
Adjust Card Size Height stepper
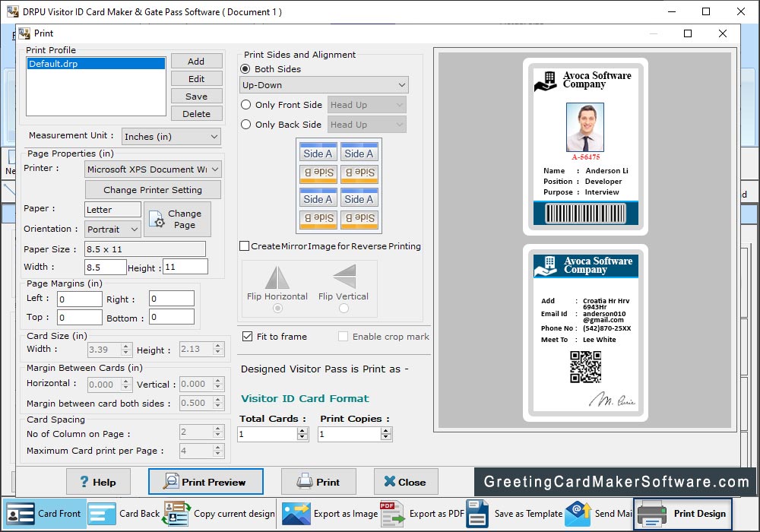(x=218, y=349)
